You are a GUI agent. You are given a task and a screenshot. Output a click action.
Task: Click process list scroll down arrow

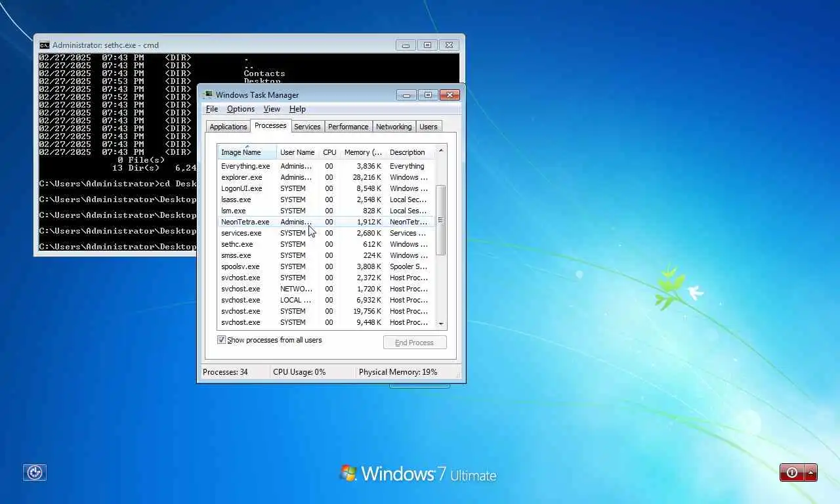coord(441,324)
